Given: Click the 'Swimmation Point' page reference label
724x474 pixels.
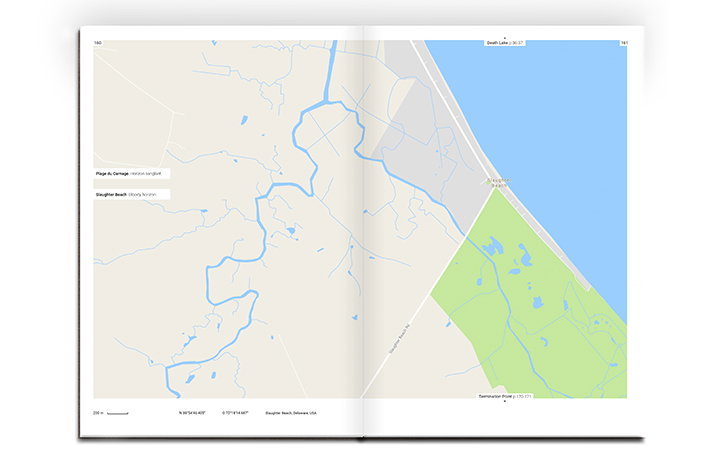Looking at the screenshot, I should (x=505, y=396).
